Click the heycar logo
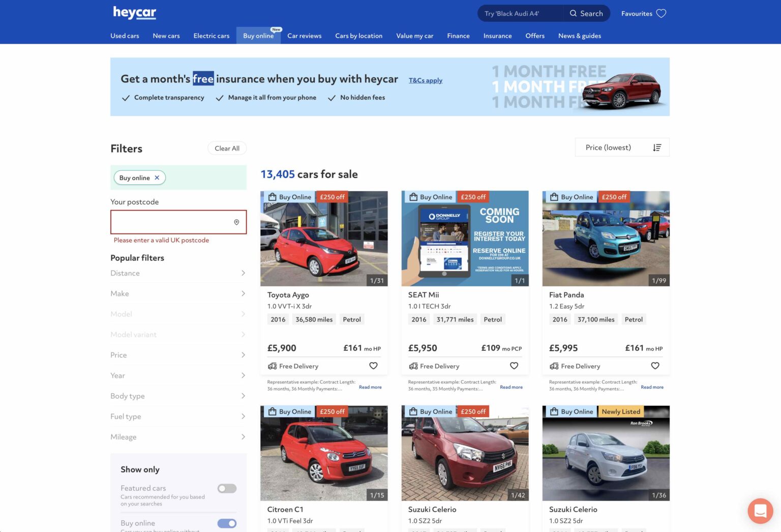Image resolution: width=781 pixels, height=532 pixels. [x=134, y=13]
